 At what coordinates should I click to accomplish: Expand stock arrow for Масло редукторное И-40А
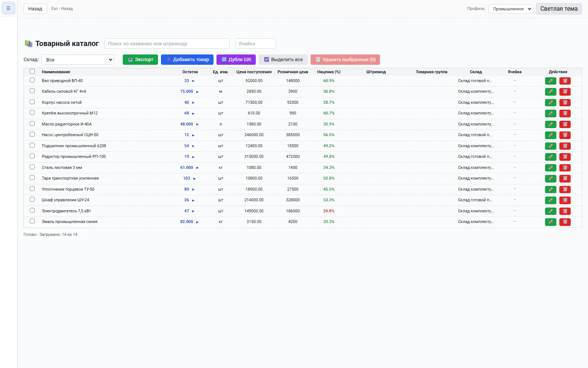[197, 124]
